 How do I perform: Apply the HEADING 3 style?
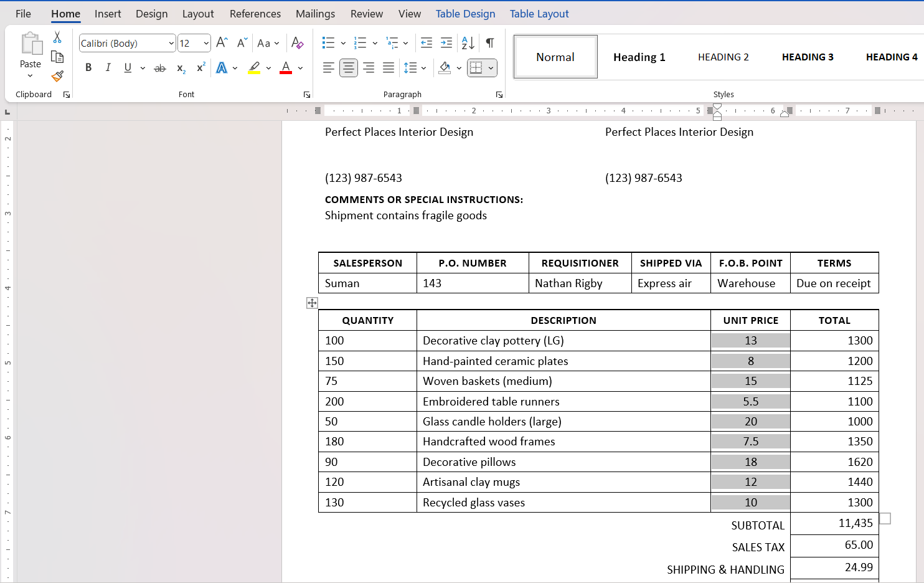808,57
